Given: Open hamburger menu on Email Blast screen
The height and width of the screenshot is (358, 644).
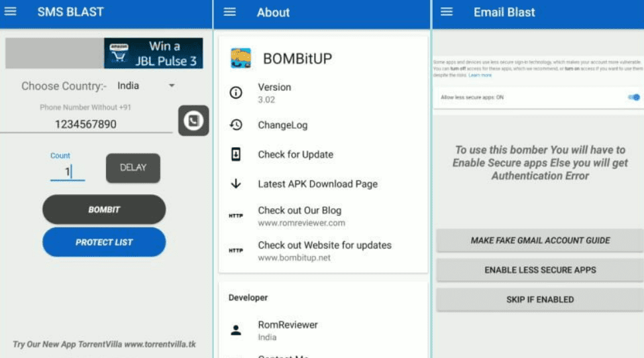Looking at the screenshot, I should 447,12.
